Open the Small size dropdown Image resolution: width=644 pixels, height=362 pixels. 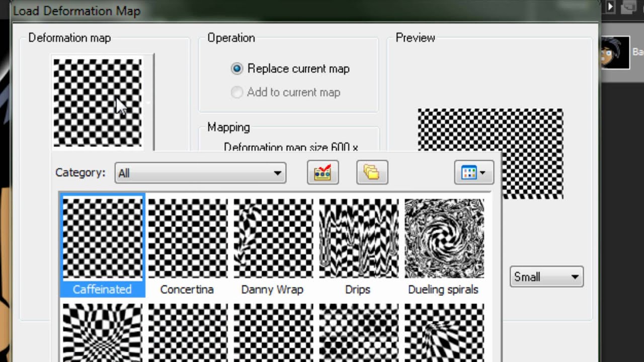pyautogui.click(x=546, y=277)
